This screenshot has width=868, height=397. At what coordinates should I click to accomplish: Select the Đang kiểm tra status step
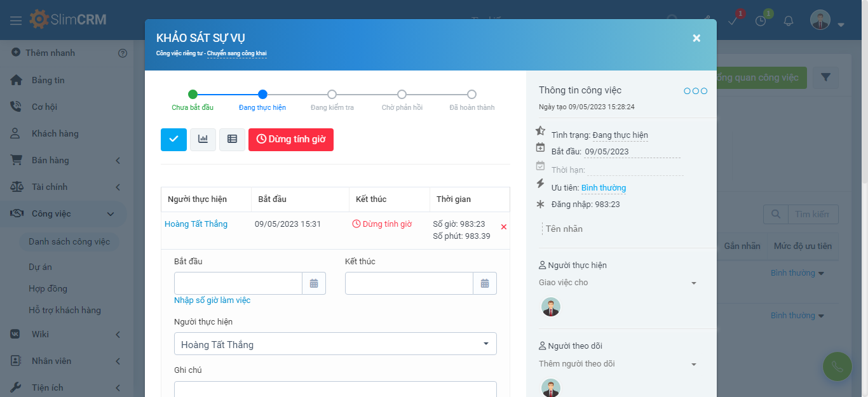point(332,95)
